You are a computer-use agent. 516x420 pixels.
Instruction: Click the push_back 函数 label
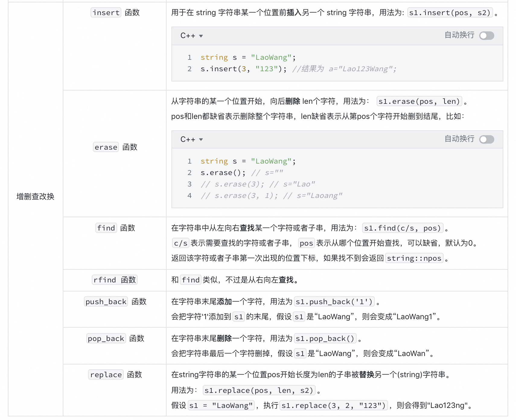[115, 301]
